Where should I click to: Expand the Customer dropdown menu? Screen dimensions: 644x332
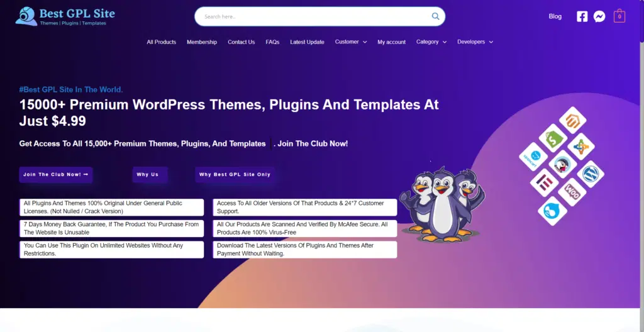coord(351,42)
